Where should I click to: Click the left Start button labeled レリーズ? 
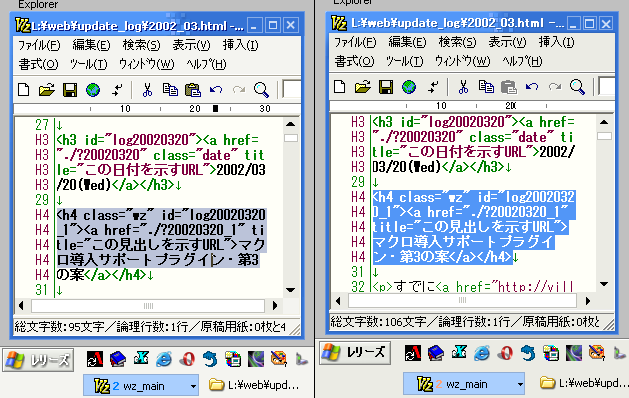38,360
